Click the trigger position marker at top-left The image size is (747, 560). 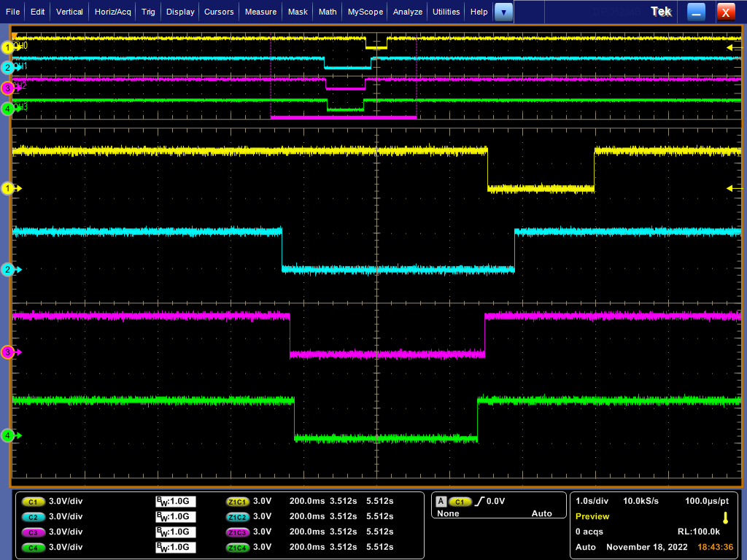[x=15, y=35]
